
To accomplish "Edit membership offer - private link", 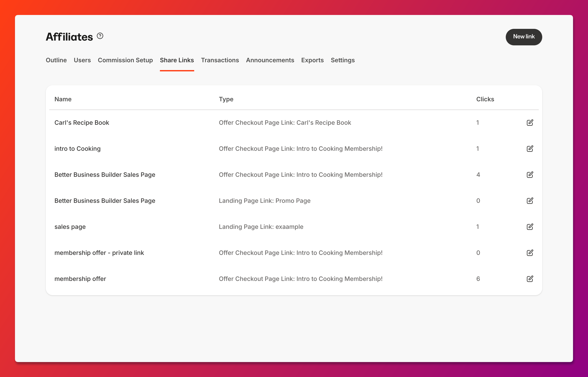I will pyautogui.click(x=530, y=253).
